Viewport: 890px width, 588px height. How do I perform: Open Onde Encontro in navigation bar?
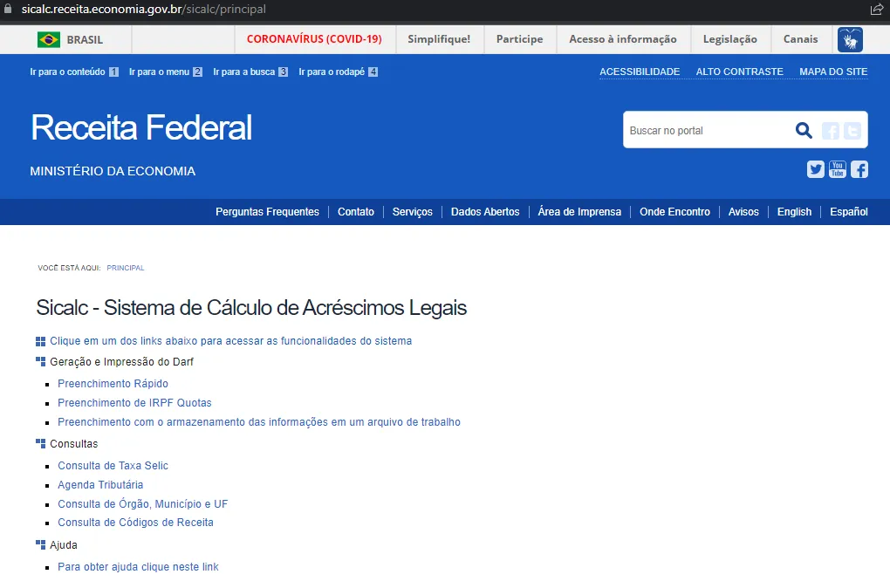[x=674, y=212]
